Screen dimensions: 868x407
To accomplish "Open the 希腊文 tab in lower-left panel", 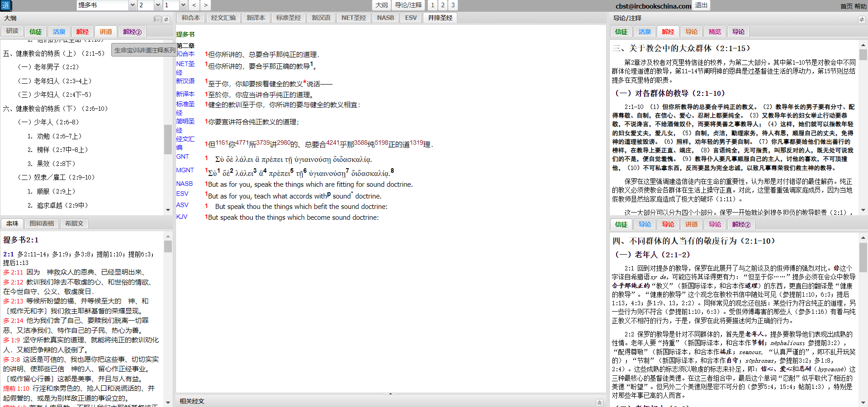I will click(74, 223).
